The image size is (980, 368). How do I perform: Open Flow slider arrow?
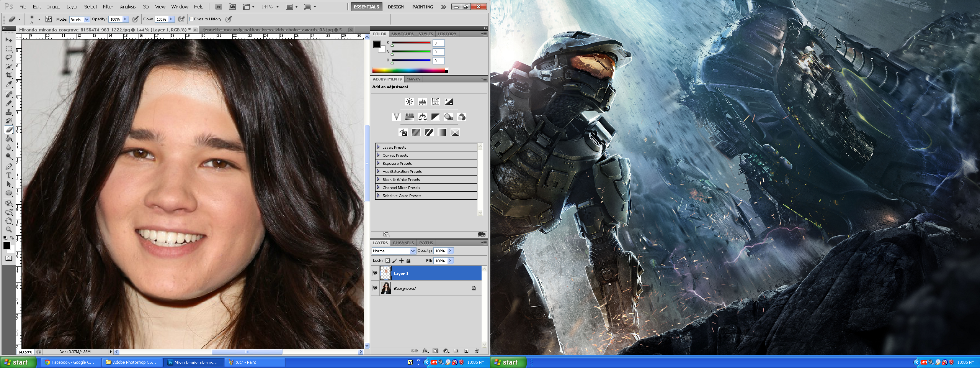pos(171,19)
